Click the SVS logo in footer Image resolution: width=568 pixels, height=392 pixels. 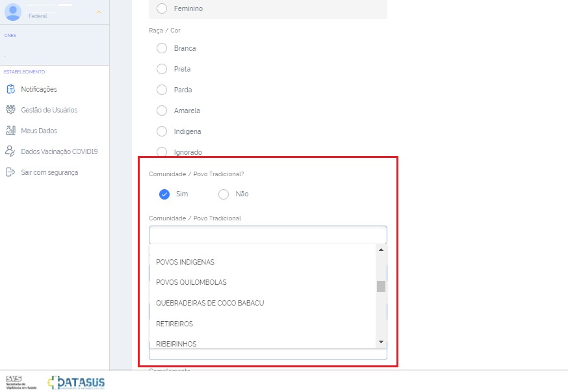point(21,382)
